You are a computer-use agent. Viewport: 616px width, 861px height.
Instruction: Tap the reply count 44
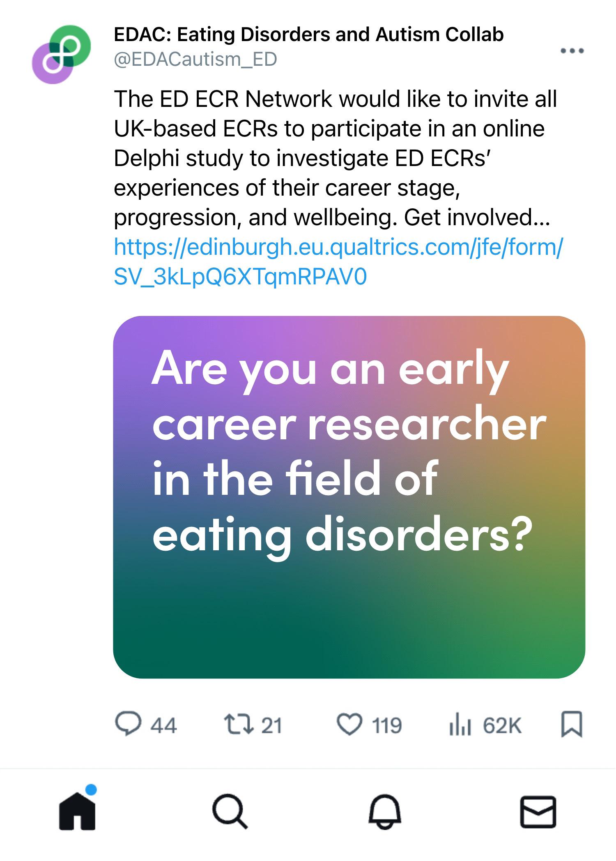click(x=163, y=725)
